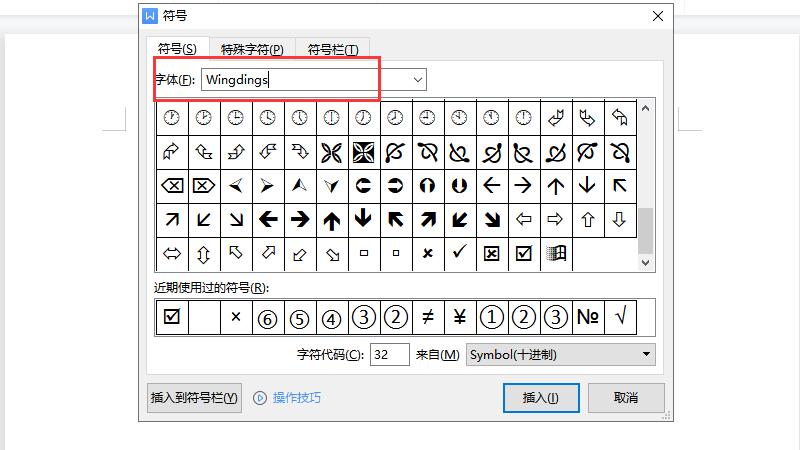The width and height of the screenshot is (800, 450).
Task: Click symbol grid scrollbar up arrow
Action: (x=645, y=108)
